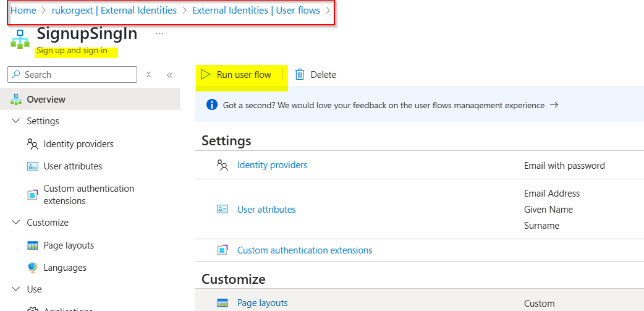Click the sidebar Page layouts icon
The image size is (644, 311).
32,245
